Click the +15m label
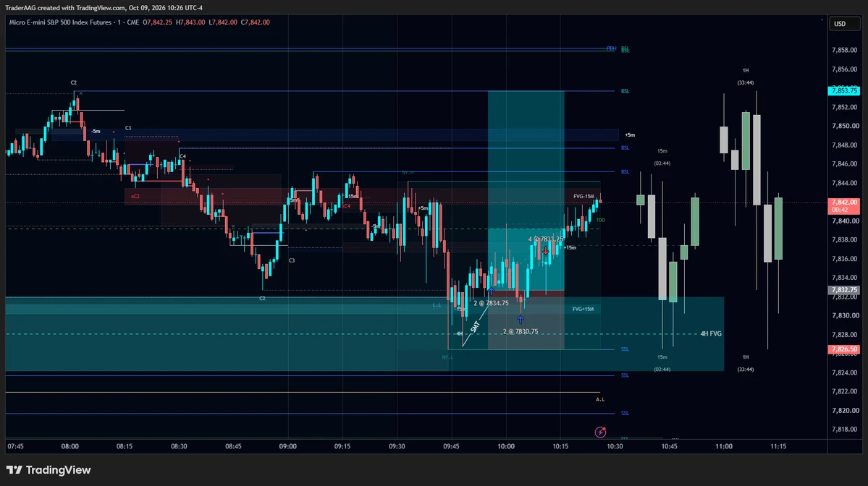The width and height of the screenshot is (868, 486). [570, 247]
